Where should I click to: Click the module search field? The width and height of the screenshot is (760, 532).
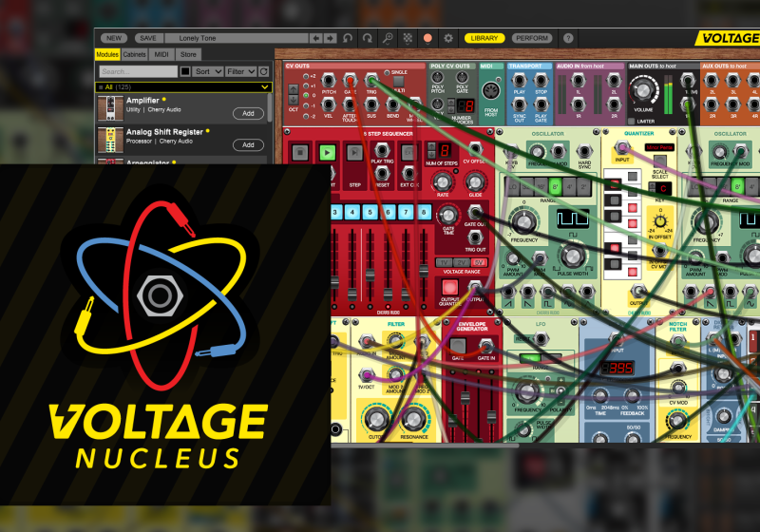pos(137,71)
